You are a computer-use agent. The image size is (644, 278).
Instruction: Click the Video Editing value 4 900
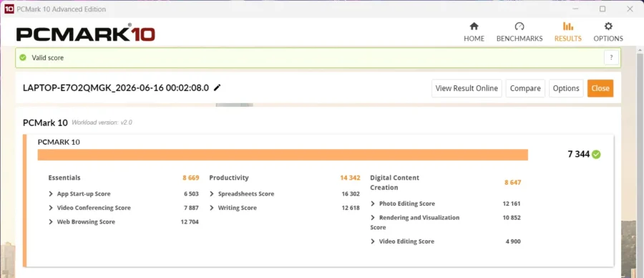(x=513, y=241)
